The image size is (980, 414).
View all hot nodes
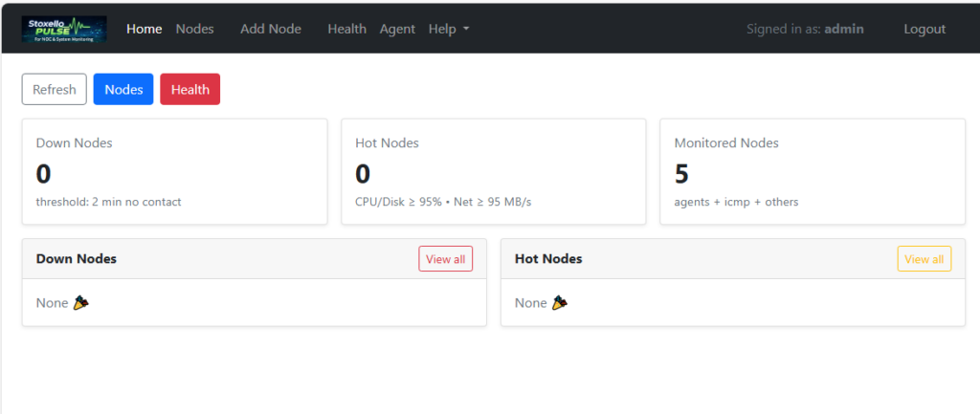924,259
